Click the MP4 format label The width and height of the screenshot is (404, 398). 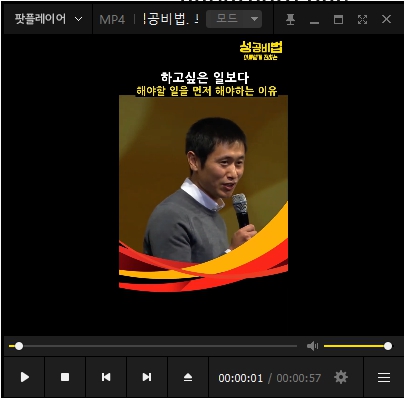(x=112, y=20)
